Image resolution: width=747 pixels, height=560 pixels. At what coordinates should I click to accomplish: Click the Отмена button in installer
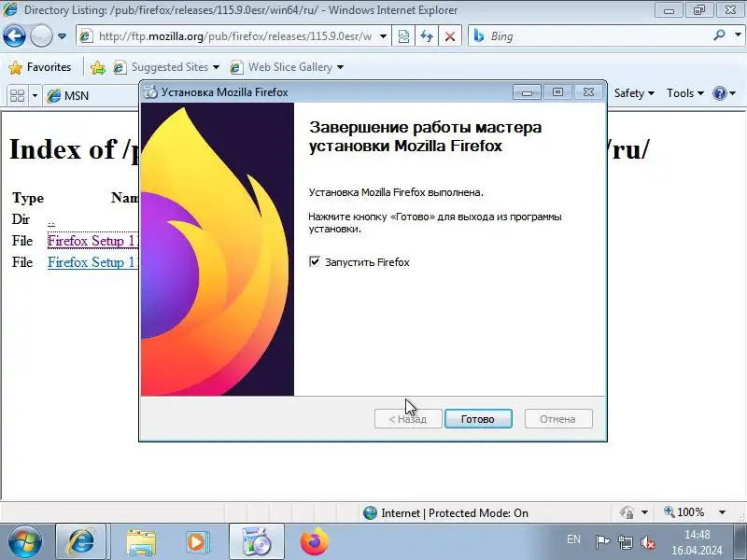pos(557,419)
